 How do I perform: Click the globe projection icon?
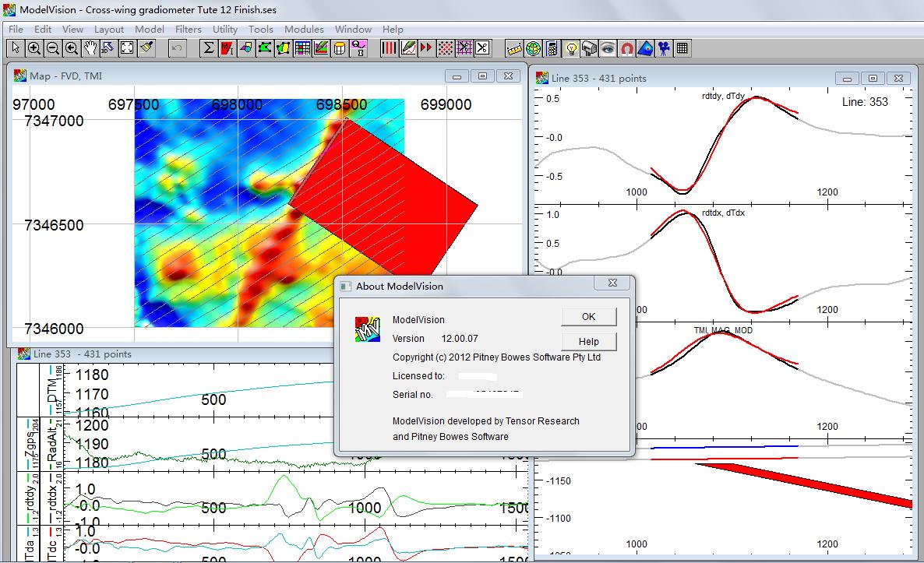533,48
